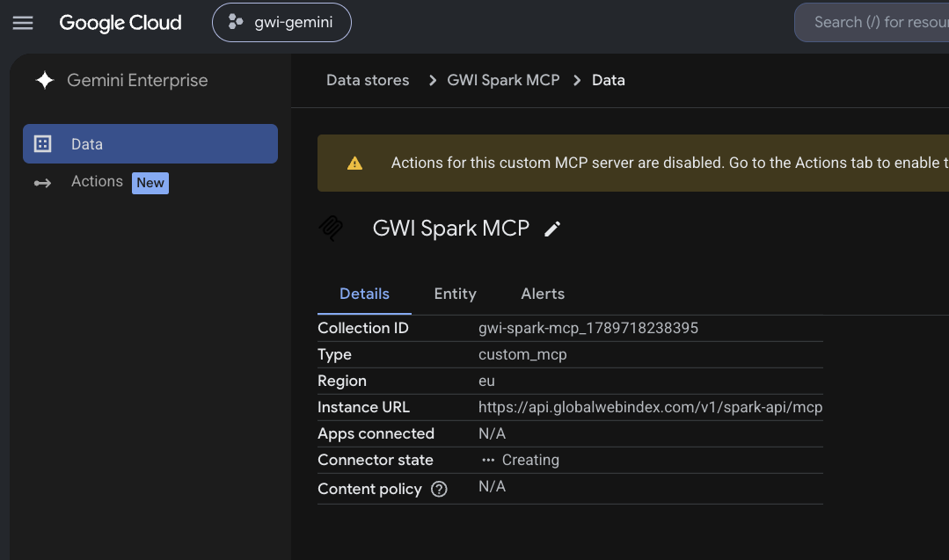Click the Actions arrow icon in sidebar
Screen dimensions: 949x560
pyautogui.click(x=42, y=183)
